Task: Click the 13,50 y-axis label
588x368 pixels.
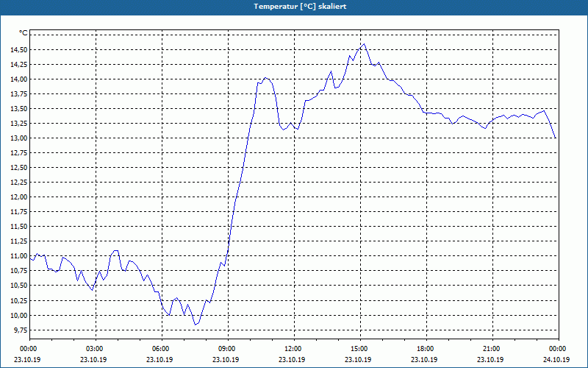Action: point(18,108)
